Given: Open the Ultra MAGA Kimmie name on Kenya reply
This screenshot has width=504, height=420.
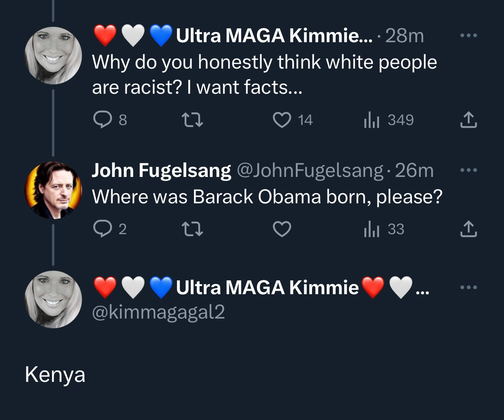Looking at the screenshot, I should coord(261,287).
